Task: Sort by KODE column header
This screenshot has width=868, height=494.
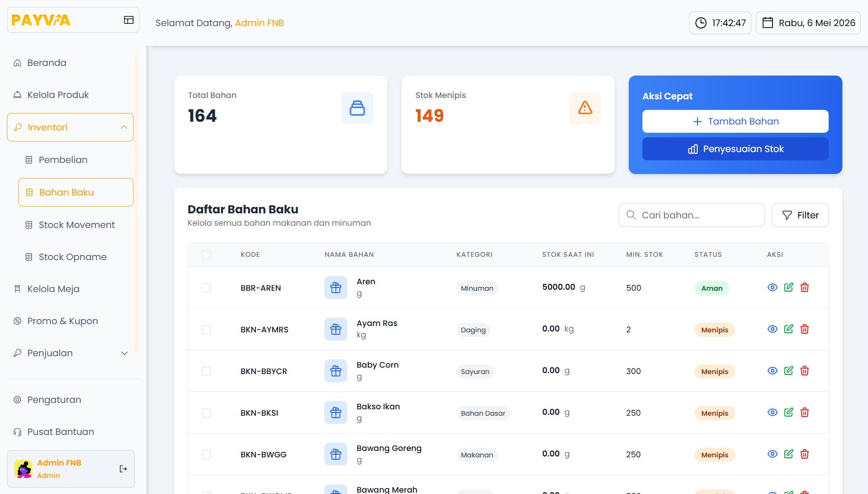Action: (250, 255)
